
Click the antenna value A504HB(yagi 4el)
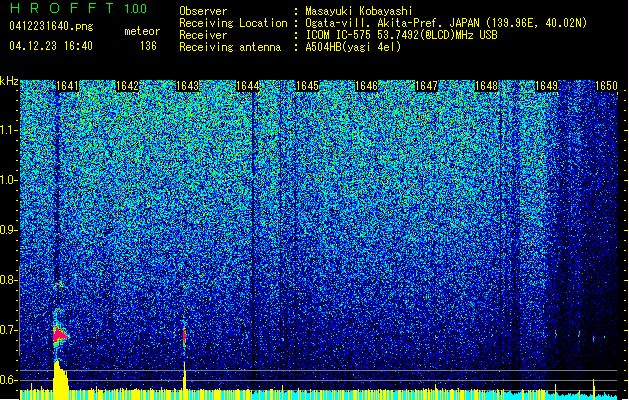coord(353,47)
